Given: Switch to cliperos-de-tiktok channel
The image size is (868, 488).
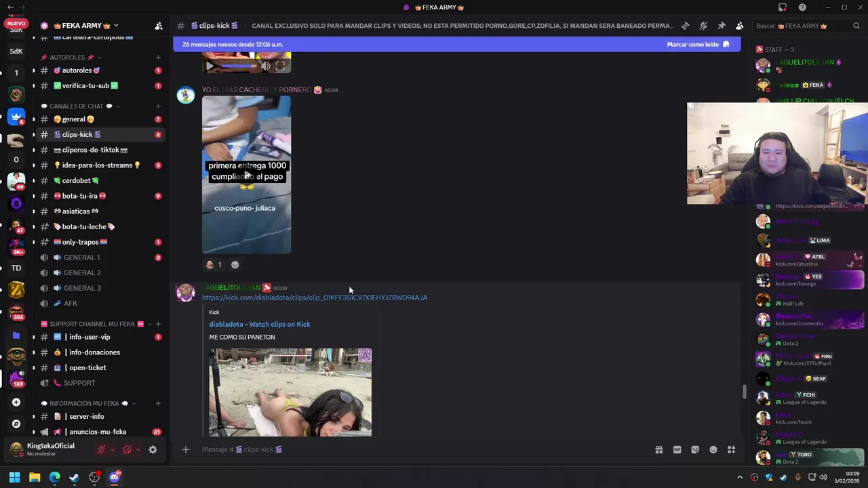Looking at the screenshot, I should (x=100, y=150).
